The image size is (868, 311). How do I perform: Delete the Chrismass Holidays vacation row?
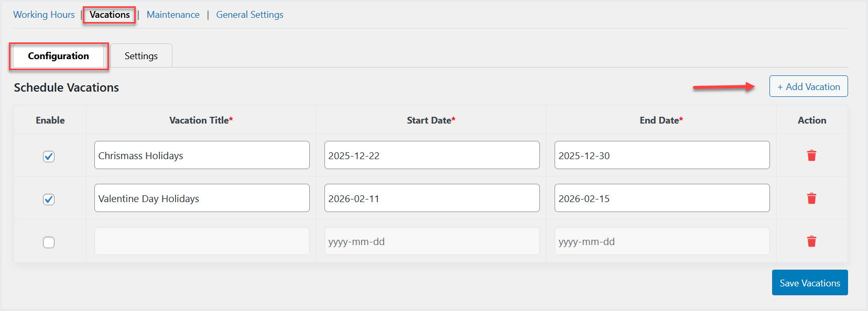811,155
